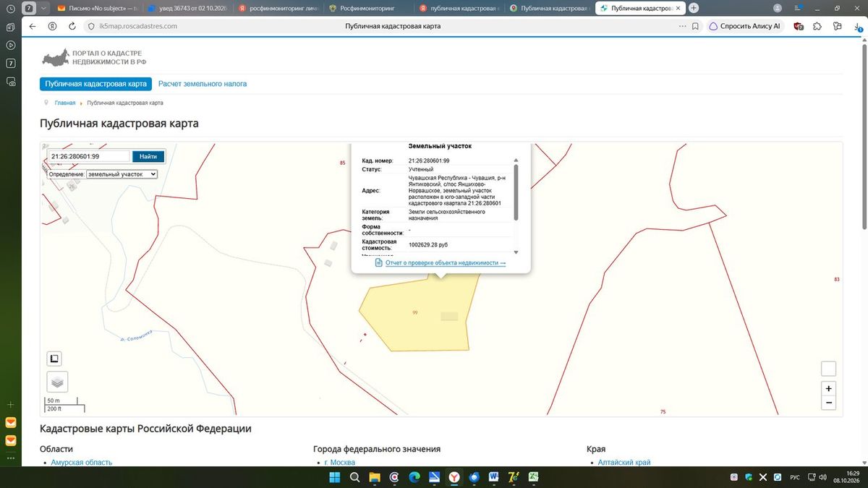868x488 pixels.
Task: Click the 'Найти' search button
Action: coord(148,156)
